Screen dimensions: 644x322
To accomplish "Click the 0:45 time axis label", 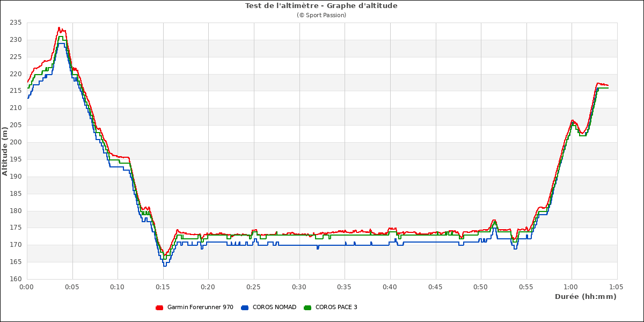I will pos(435,287).
